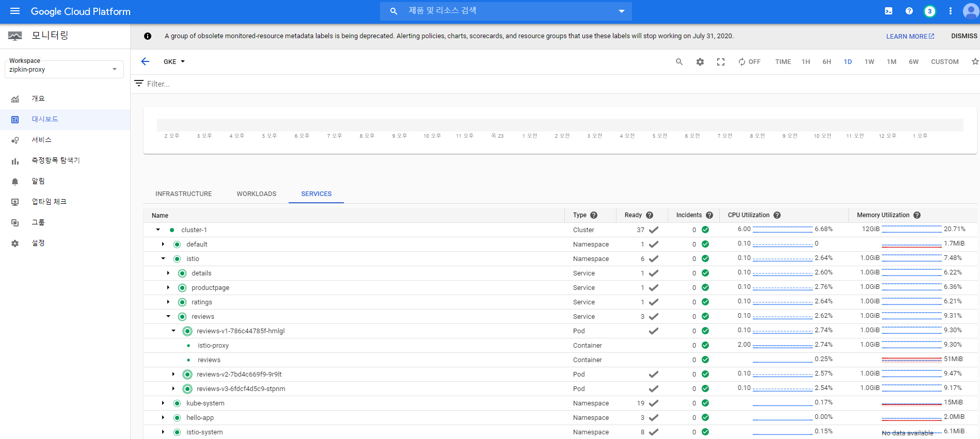This screenshot has height=439, width=980.
Task: Click help icon next to Memory Utilization
Action: pos(917,215)
